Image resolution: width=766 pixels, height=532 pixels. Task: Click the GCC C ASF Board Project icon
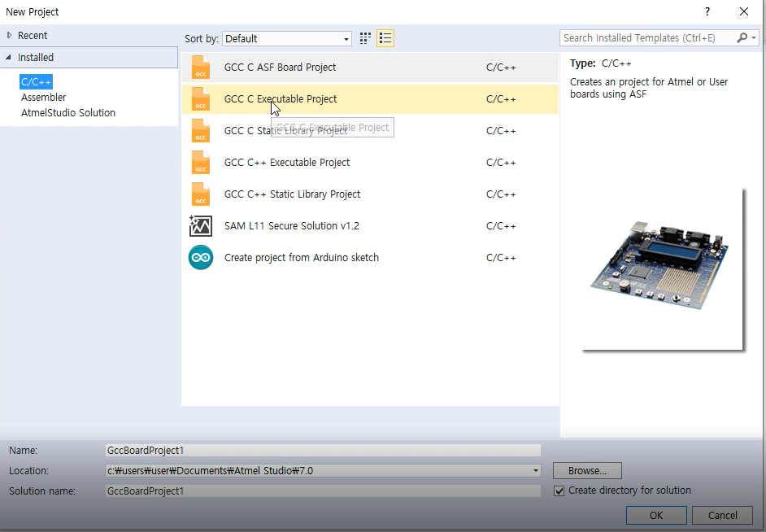200,67
